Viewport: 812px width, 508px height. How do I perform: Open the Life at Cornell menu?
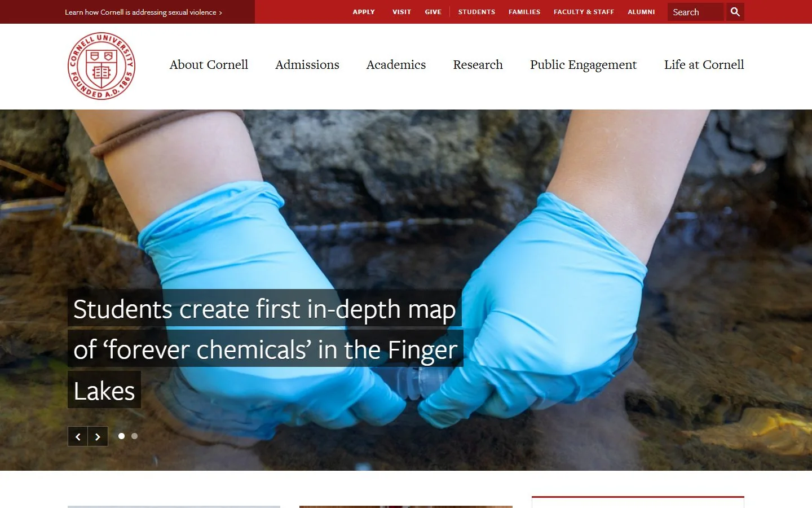click(x=704, y=64)
